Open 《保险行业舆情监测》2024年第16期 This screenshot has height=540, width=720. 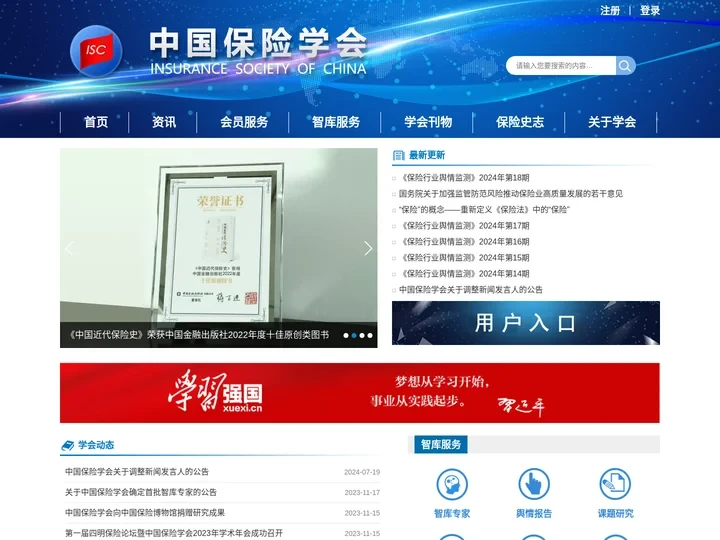[x=464, y=242]
